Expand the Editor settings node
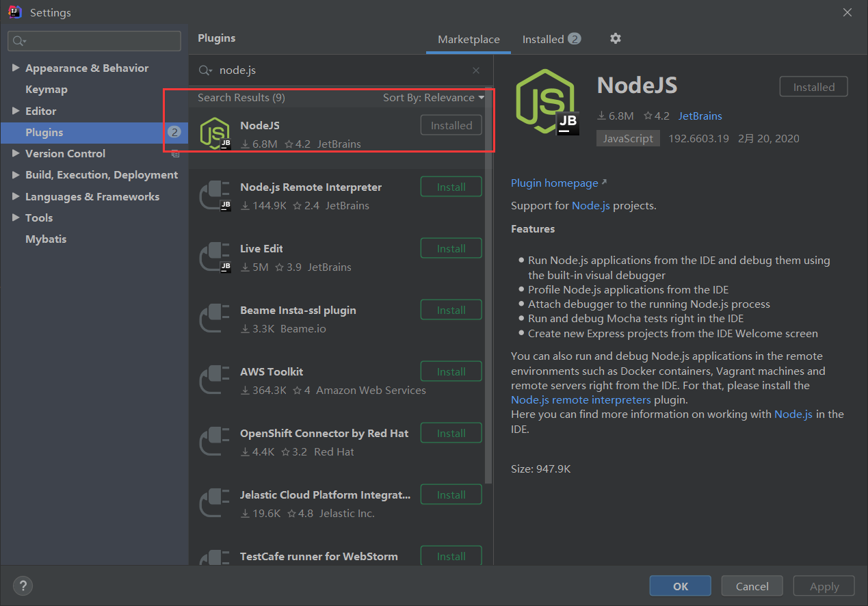Image resolution: width=868 pixels, height=606 pixels. point(16,111)
